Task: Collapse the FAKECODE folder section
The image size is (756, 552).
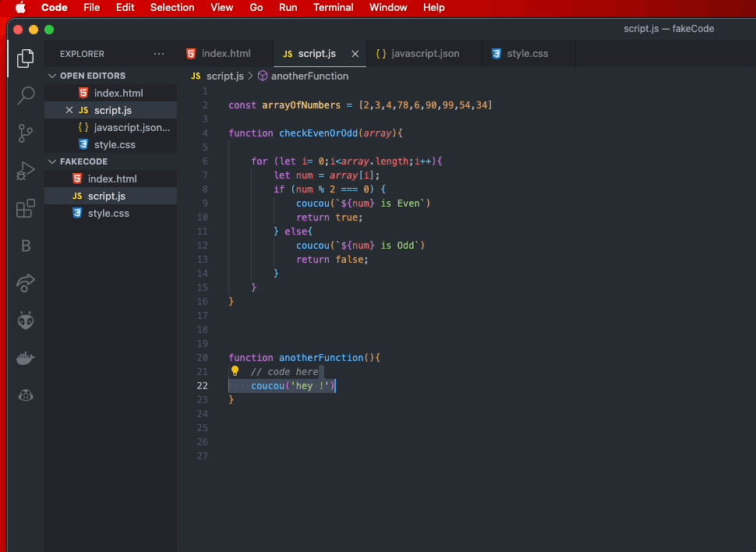Action: click(x=53, y=161)
